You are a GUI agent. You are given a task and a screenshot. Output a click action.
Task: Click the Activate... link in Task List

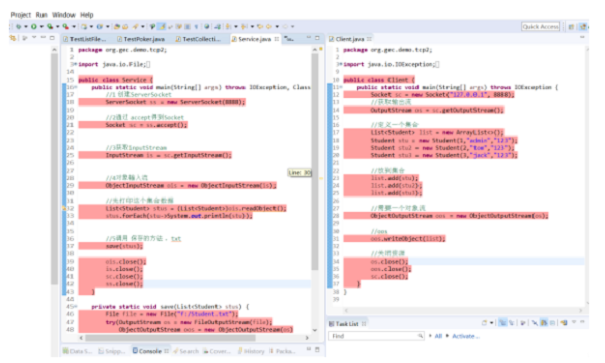pos(465,336)
